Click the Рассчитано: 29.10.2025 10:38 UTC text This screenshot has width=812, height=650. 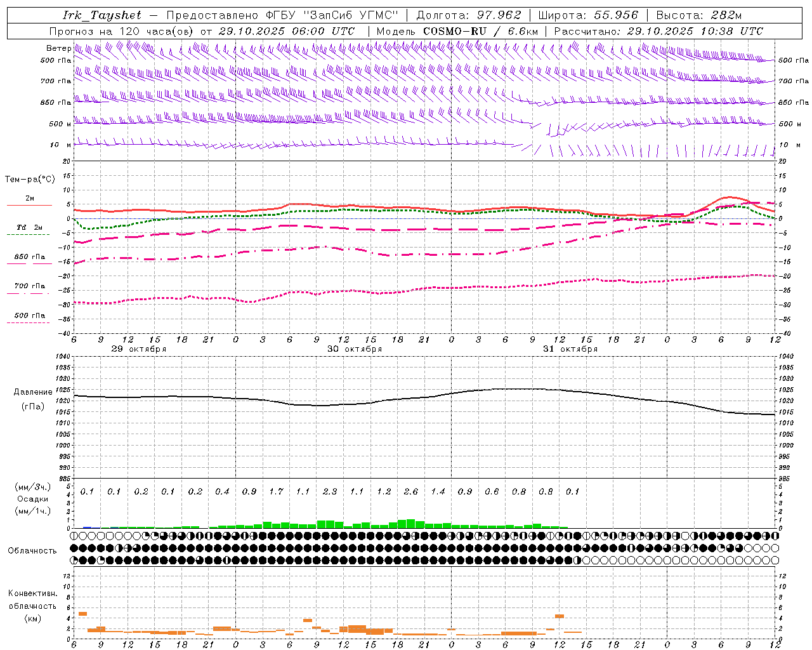658,31
